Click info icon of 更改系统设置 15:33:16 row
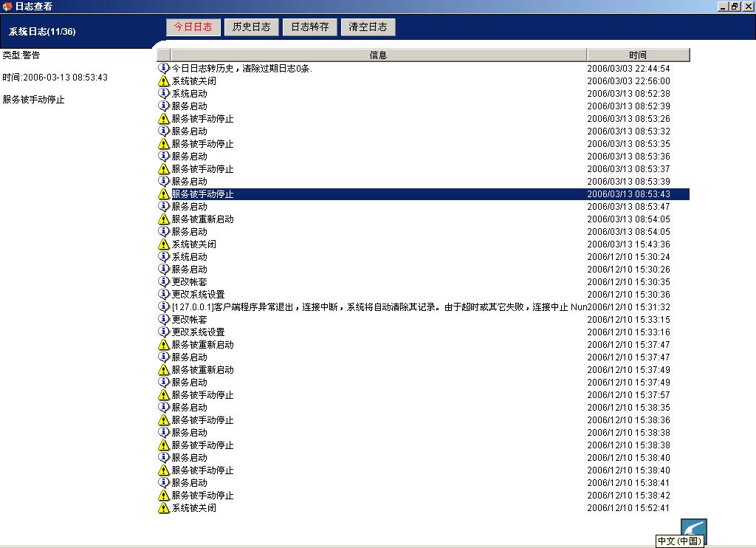Image resolution: width=756 pixels, height=548 pixels. pyautogui.click(x=164, y=332)
